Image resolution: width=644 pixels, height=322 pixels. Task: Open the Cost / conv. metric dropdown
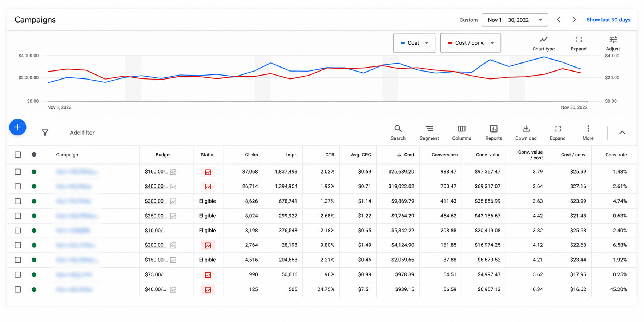471,43
